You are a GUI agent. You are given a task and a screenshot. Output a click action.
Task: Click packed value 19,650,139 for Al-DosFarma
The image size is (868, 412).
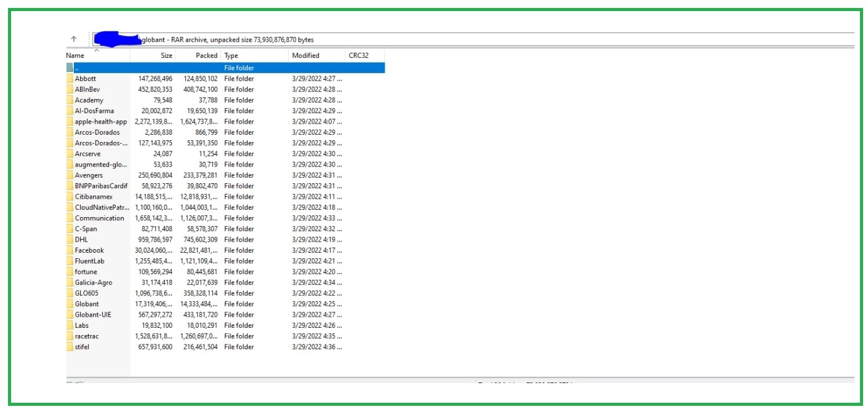point(203,111)
